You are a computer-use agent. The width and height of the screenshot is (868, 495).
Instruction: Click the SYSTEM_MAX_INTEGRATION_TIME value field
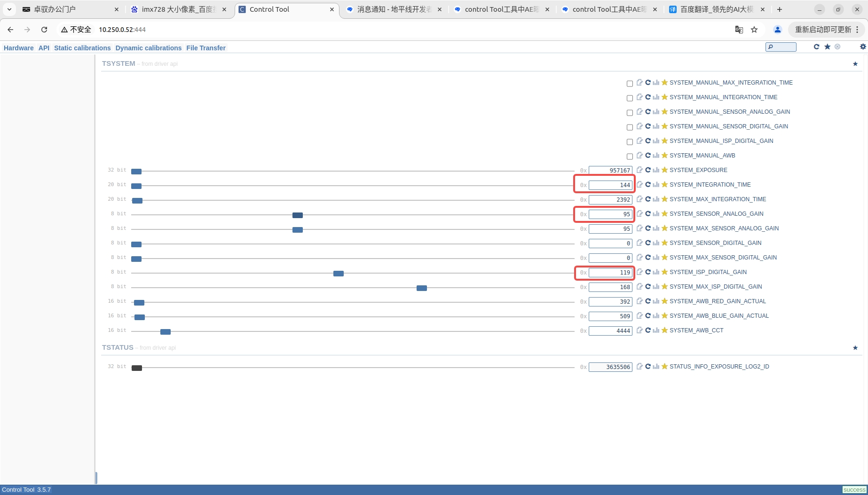pos(610,199)
